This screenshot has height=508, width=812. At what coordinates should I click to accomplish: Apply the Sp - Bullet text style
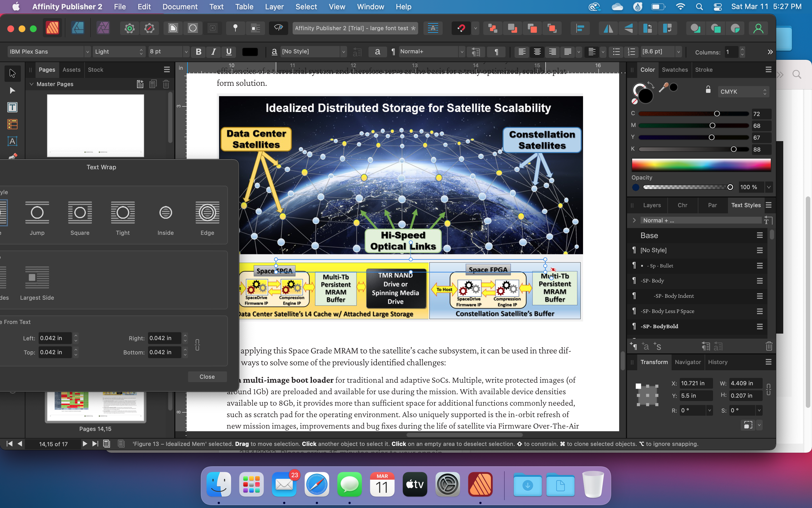(697, 265)
